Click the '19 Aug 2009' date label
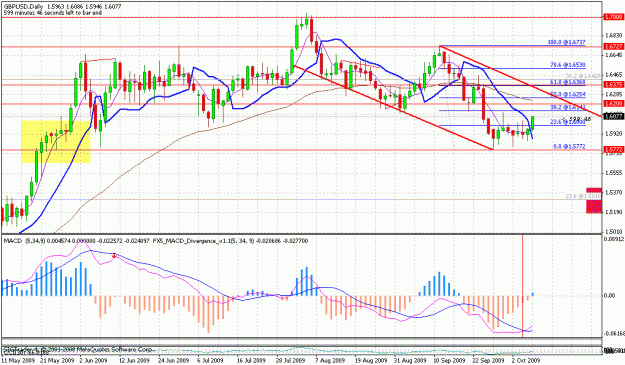The image size is (625, 365). (x=371, y=360)
